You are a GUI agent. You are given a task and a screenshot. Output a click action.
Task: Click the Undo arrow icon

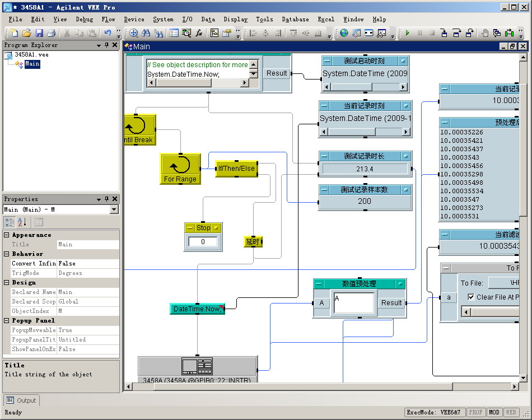(108, 33)
